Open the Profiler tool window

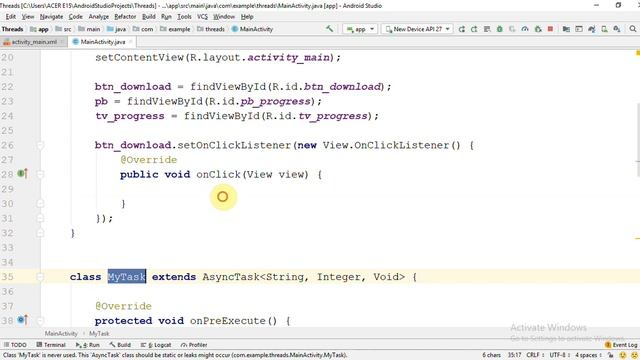pos(194,345)
